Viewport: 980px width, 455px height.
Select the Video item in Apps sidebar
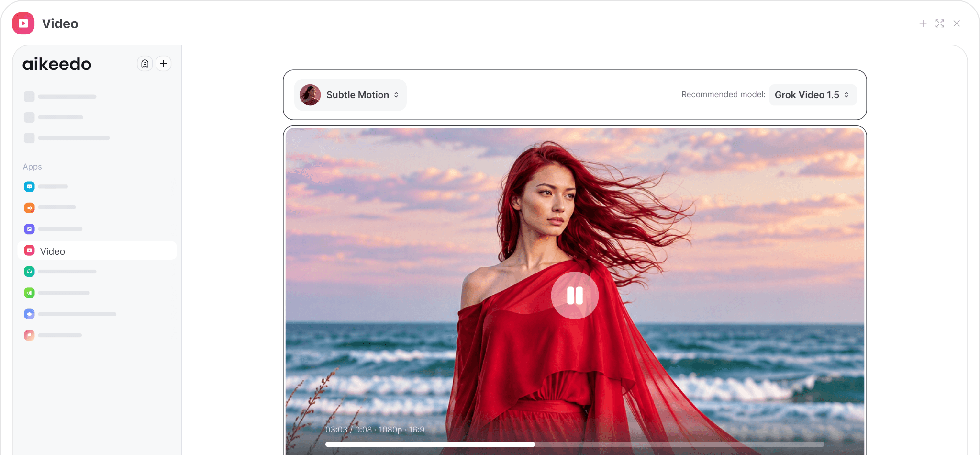(97, 250)
